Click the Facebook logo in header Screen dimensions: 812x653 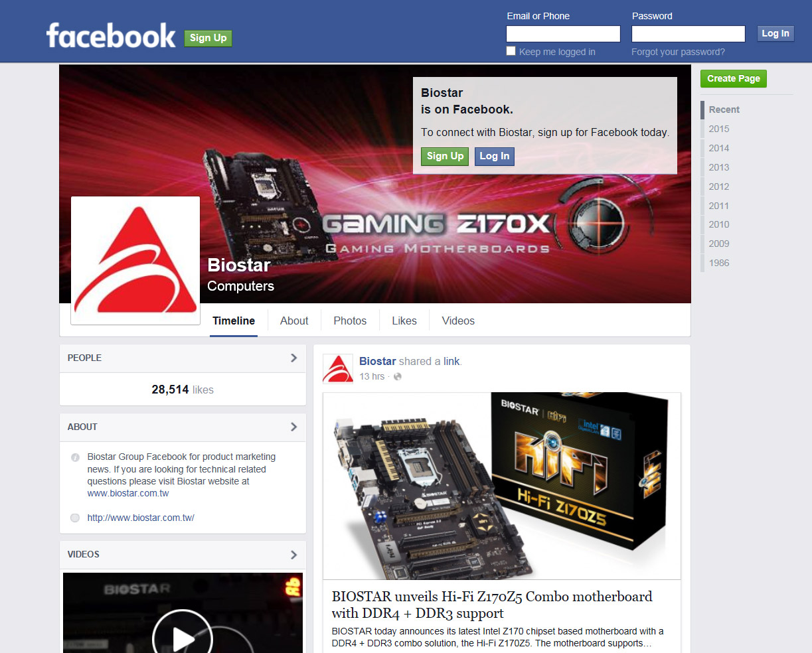(x=111, y=36)
